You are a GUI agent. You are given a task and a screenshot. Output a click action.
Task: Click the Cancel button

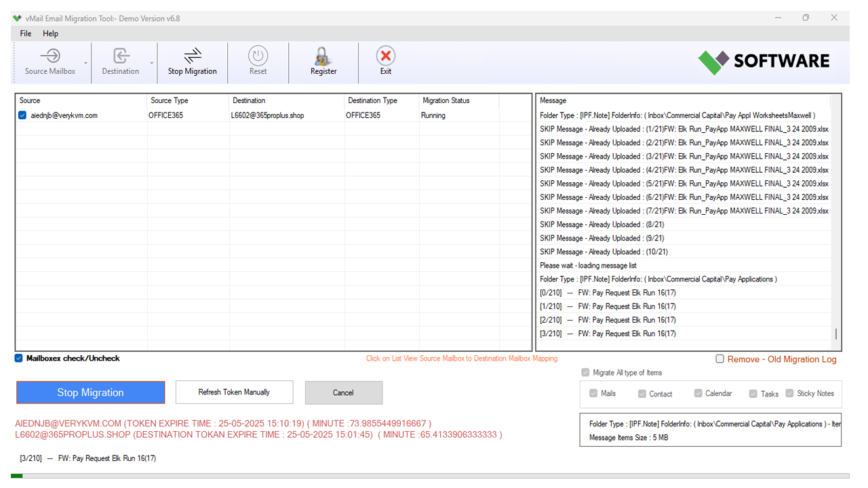click(x=343, y=392)
